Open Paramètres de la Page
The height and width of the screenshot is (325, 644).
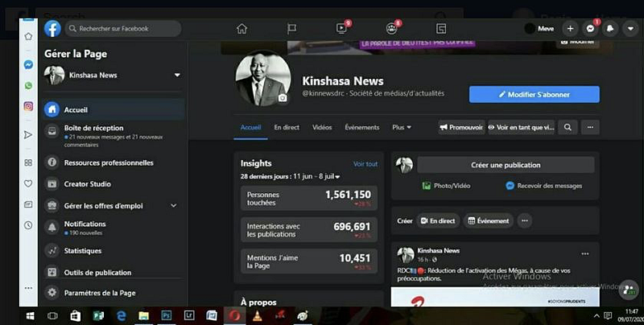(x=114, y=293)
